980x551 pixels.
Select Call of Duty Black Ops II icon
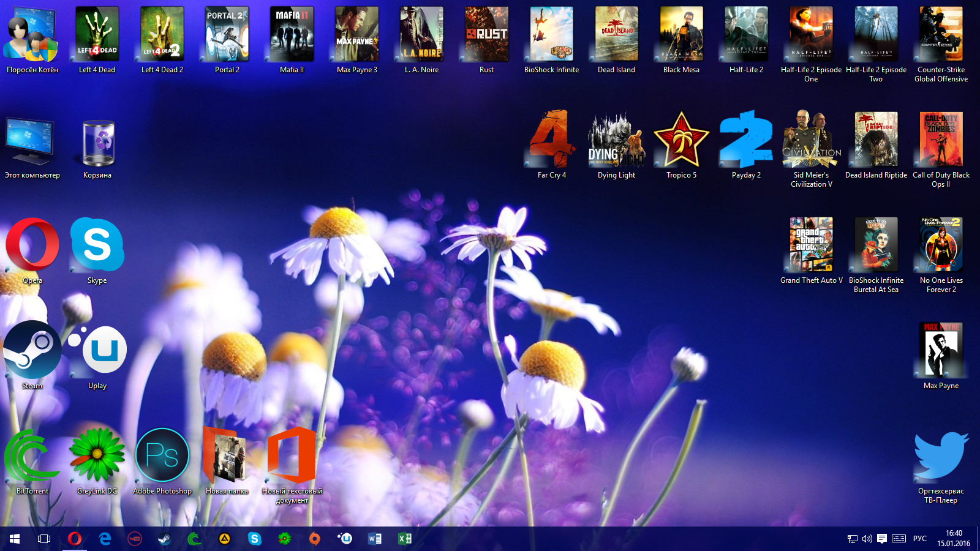click(x=941, y=139)
